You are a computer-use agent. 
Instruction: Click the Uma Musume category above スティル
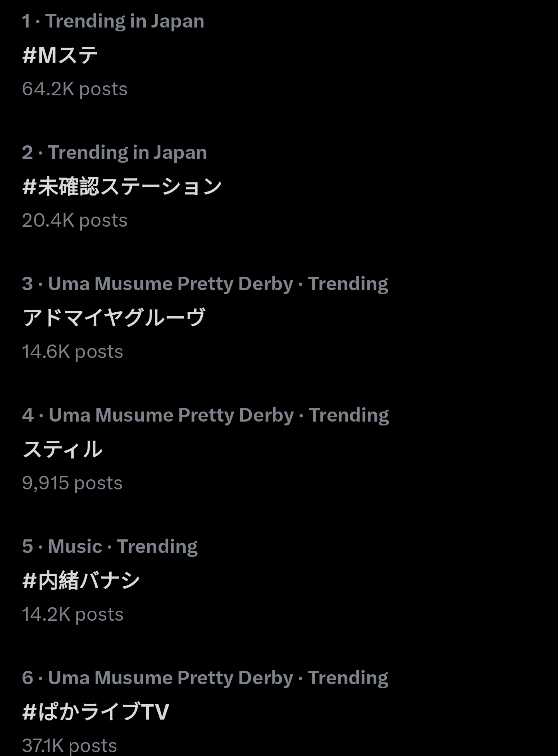[171, 415]
